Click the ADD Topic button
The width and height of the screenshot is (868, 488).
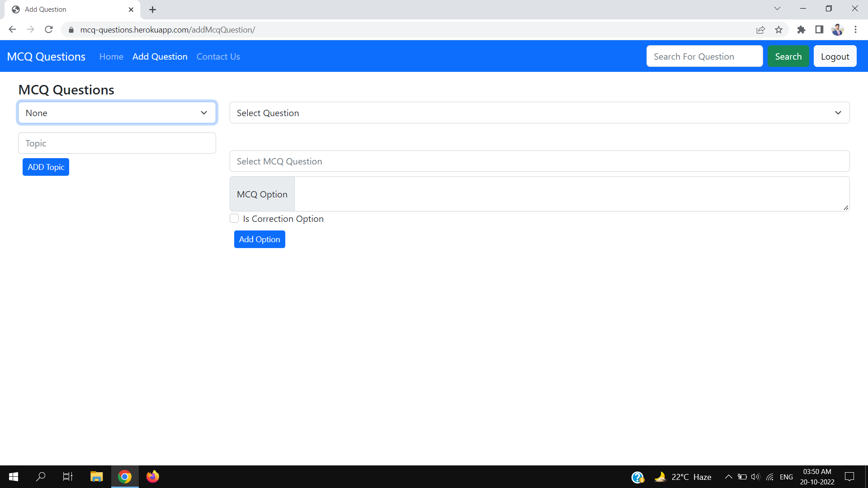pos(45,167)
